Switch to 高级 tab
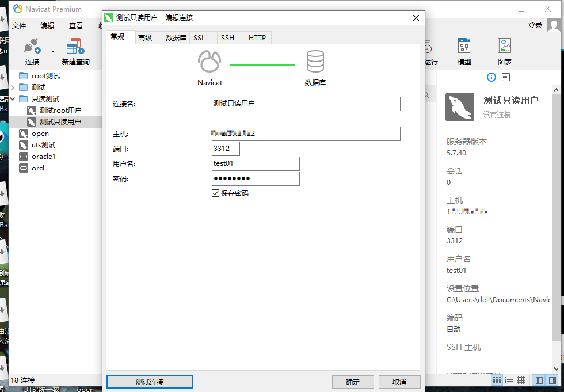 (x=145, y=38)
